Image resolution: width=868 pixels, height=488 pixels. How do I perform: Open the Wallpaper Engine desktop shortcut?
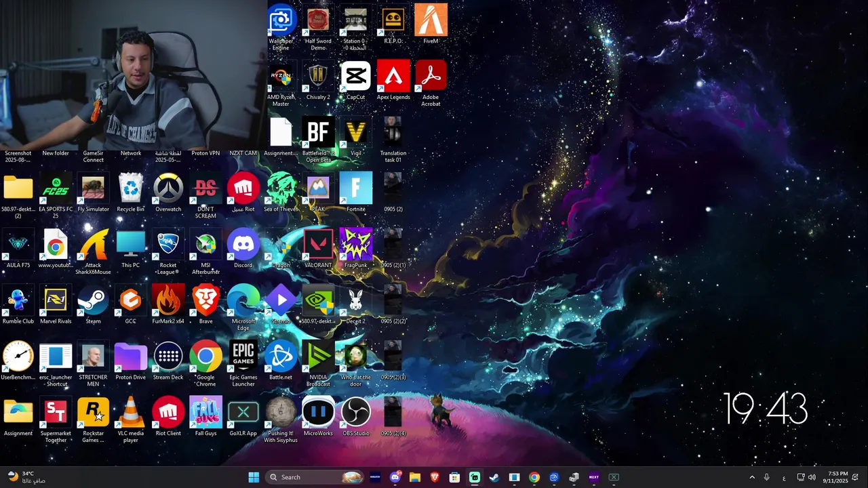281,20
